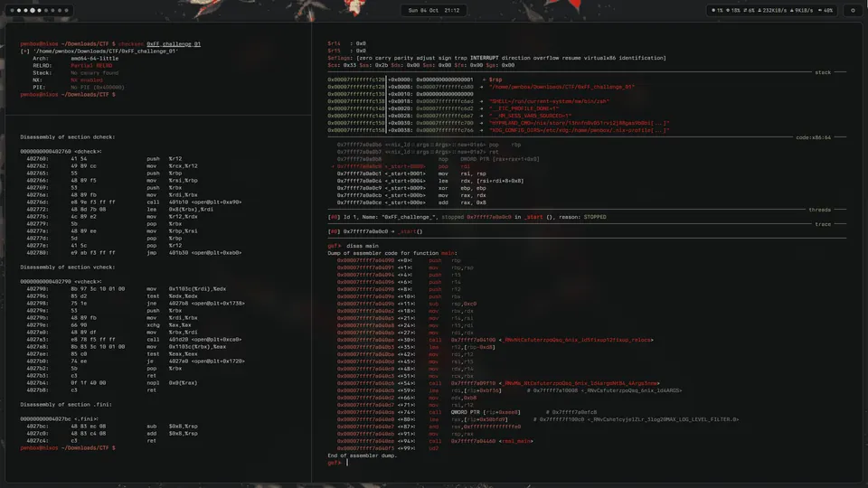Click the 'code:x86:64' section header label
The height and width of the screenshot is (488, 868).
(x=813, y=137)
